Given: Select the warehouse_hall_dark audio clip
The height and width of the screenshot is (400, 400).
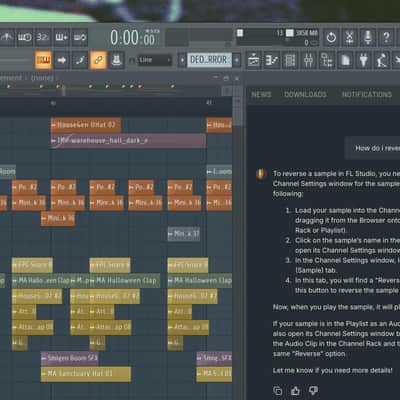Looking at the screenshot, I should click(x=128, y=141).
